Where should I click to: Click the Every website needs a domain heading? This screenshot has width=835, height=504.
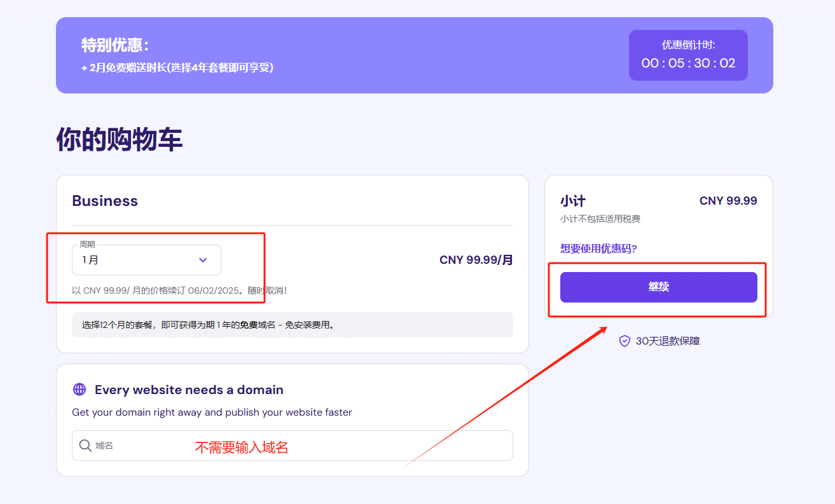tap(189, 390)
